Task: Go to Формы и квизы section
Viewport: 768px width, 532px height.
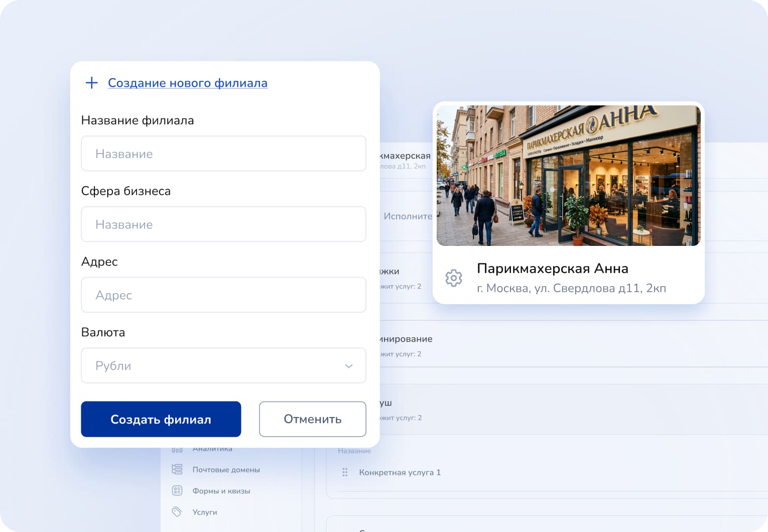Action: point(221,491)
